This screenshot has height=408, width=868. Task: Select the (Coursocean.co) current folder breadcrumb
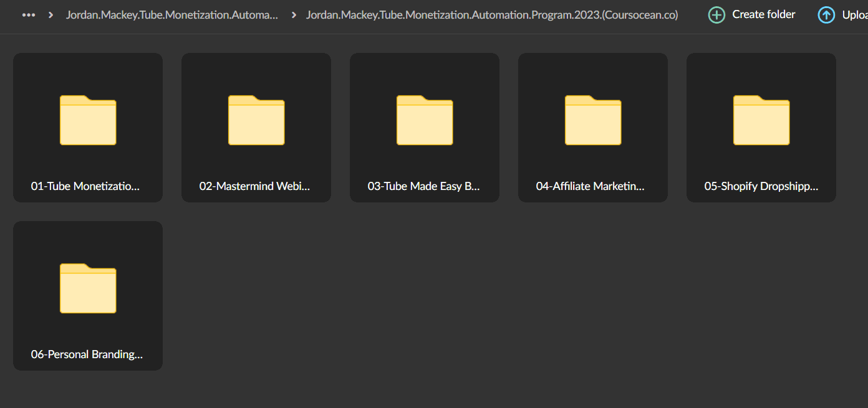(x=492, y=15)
